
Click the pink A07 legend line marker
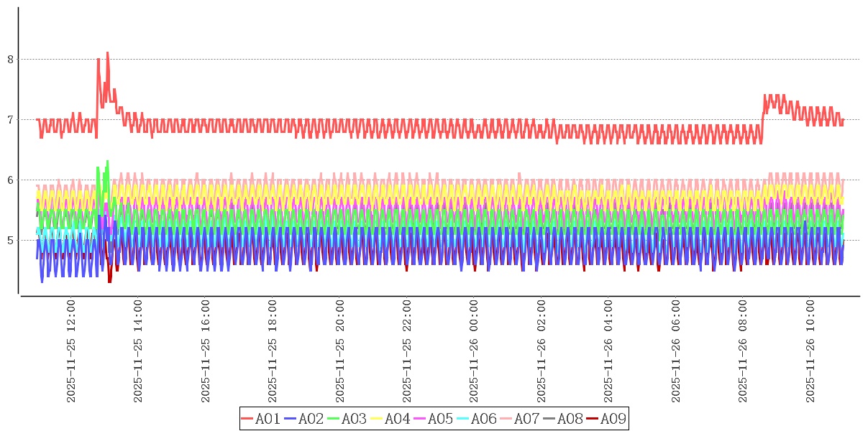[506, 419]
